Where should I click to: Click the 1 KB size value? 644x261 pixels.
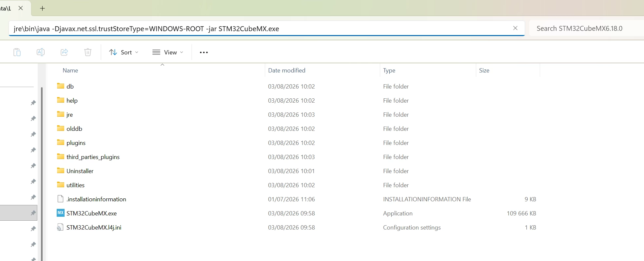coord(530,228)
